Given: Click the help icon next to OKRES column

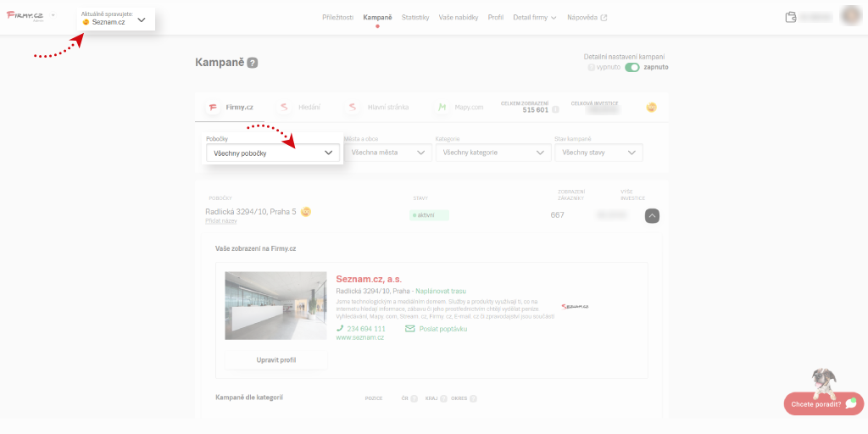Looking at the screenshot, I should [473, 398].
